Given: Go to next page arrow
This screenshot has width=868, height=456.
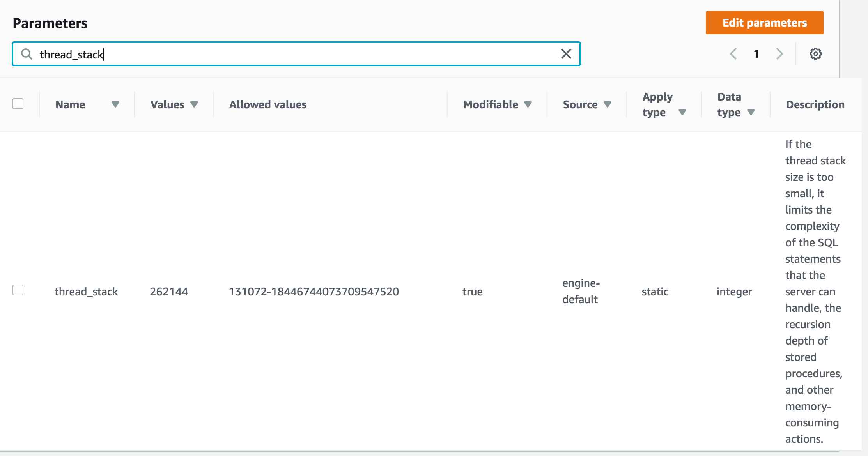Looking at the screenshot, I should (779, 54).
